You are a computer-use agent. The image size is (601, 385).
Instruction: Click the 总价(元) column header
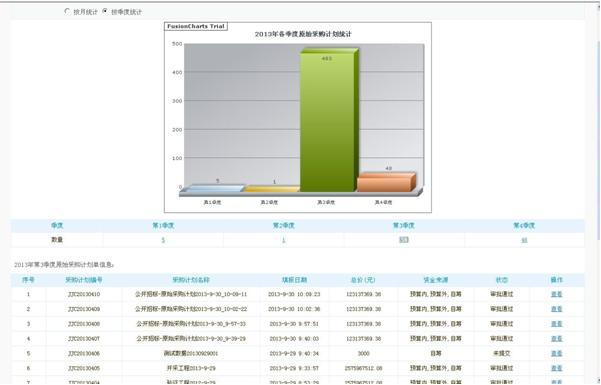363,280
